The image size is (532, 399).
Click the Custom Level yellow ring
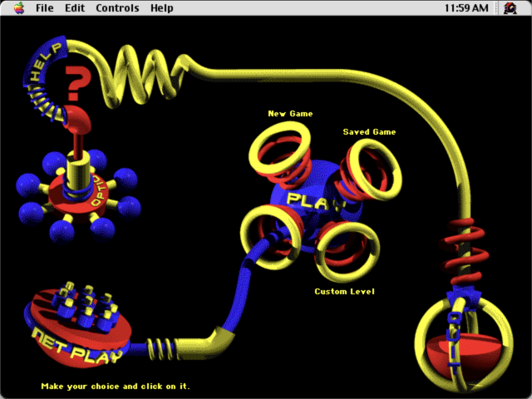[x=347, y=251]
